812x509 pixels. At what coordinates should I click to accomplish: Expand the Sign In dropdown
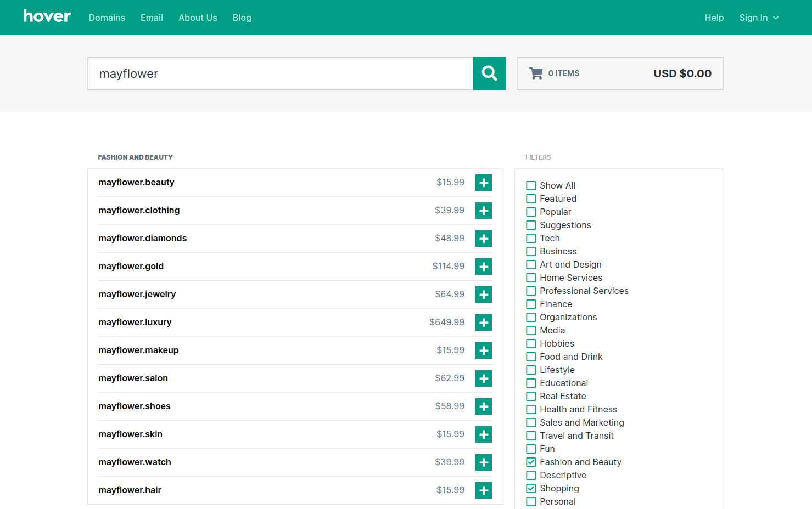759,18
